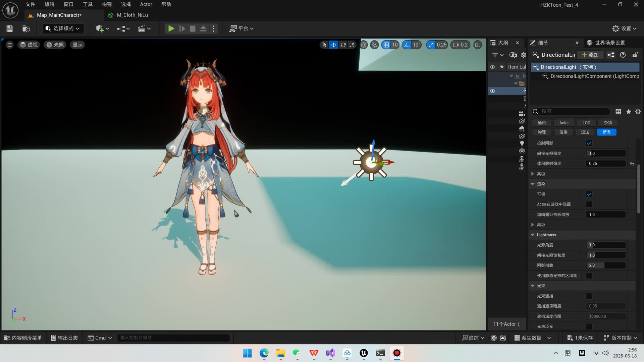Screen dimensions: 644x362
Task: Click the 输入控制台命令 console field
Action: (x=174, y=338)
